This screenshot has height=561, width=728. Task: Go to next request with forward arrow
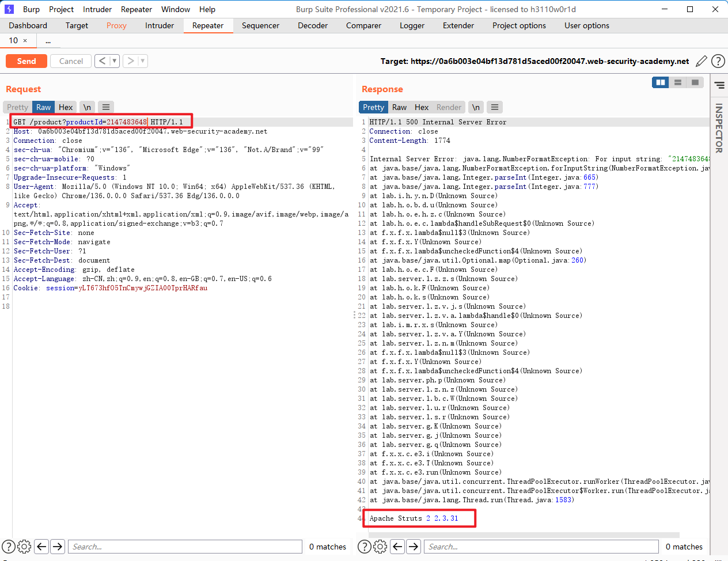(x=131, y=60)
